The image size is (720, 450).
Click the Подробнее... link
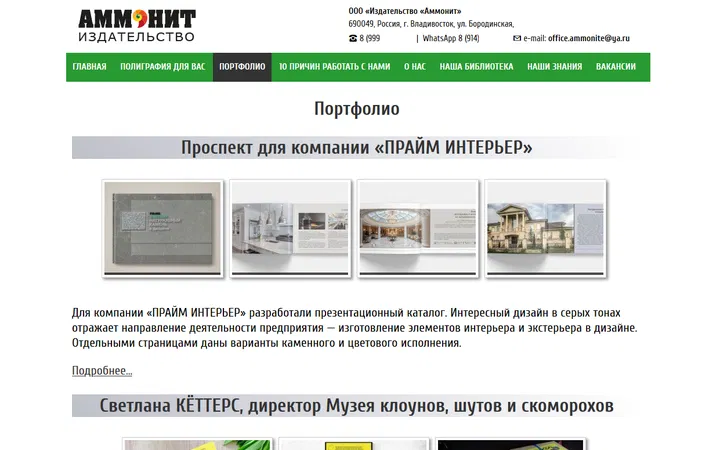pyautogui.click(x=102, y=371)
